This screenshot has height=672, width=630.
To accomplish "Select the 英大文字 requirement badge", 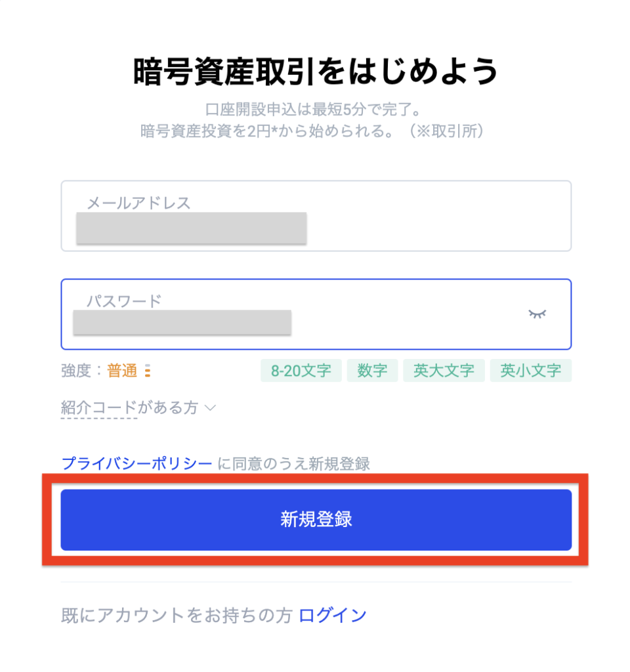I will pos(444,370).
